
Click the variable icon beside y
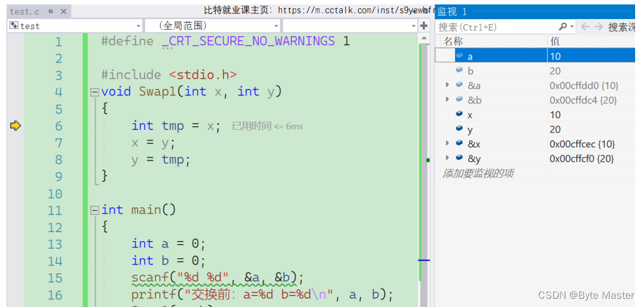coord(460,129)
